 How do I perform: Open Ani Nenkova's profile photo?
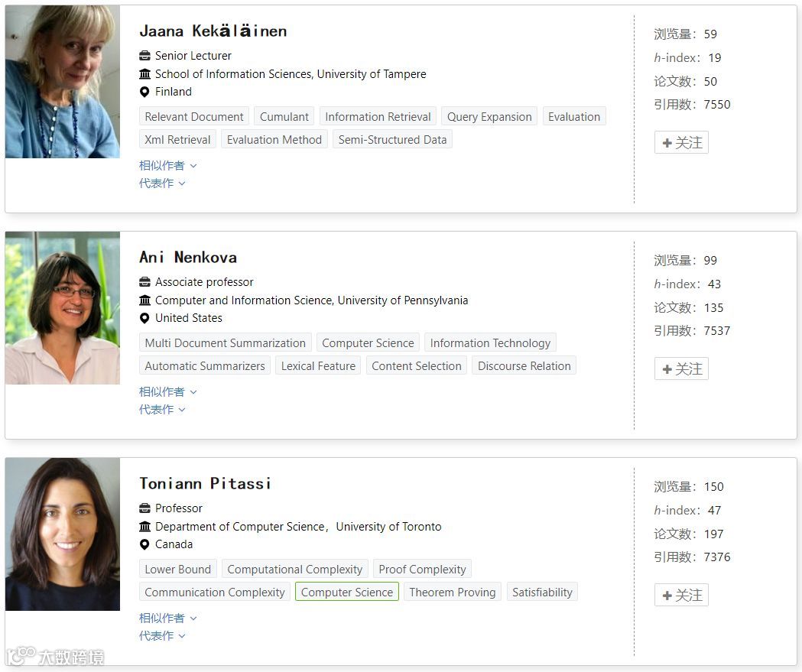(63, 308)
